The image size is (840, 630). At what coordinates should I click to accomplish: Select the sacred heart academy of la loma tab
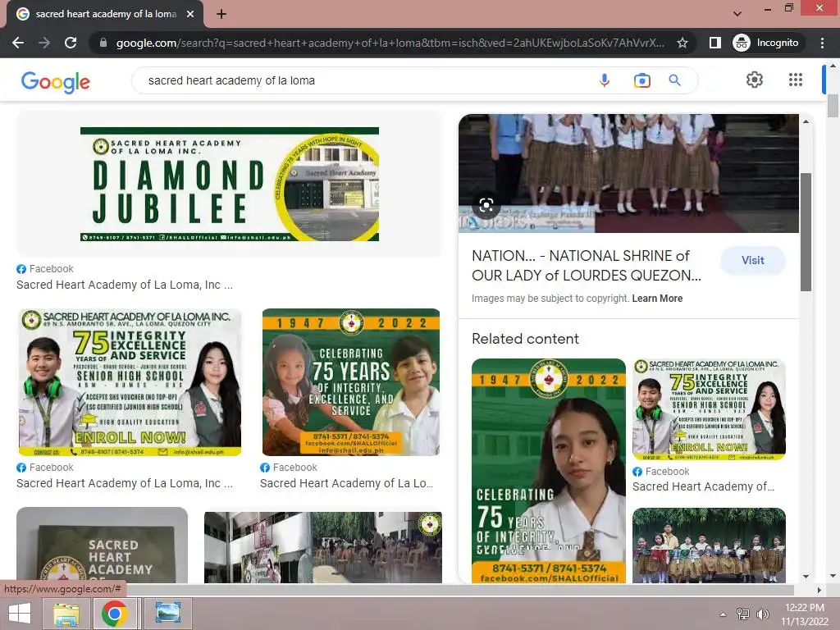tap(105, 14)
